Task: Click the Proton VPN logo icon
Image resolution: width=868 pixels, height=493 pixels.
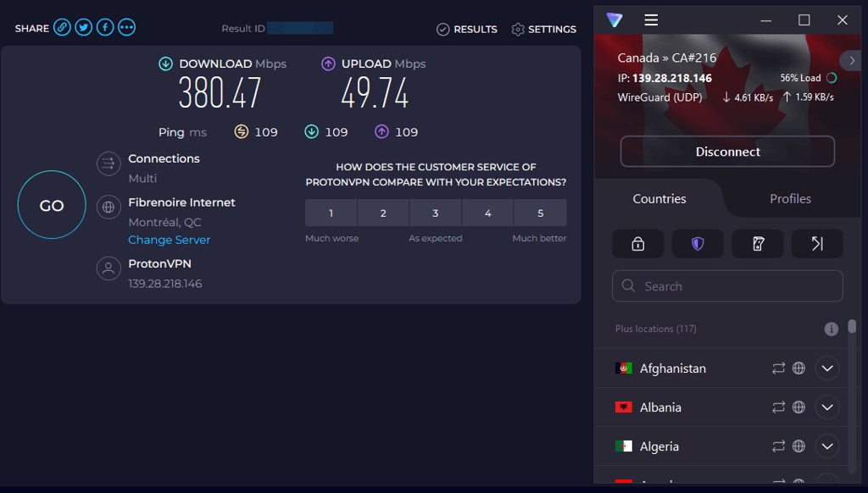Action: [615, 20]
